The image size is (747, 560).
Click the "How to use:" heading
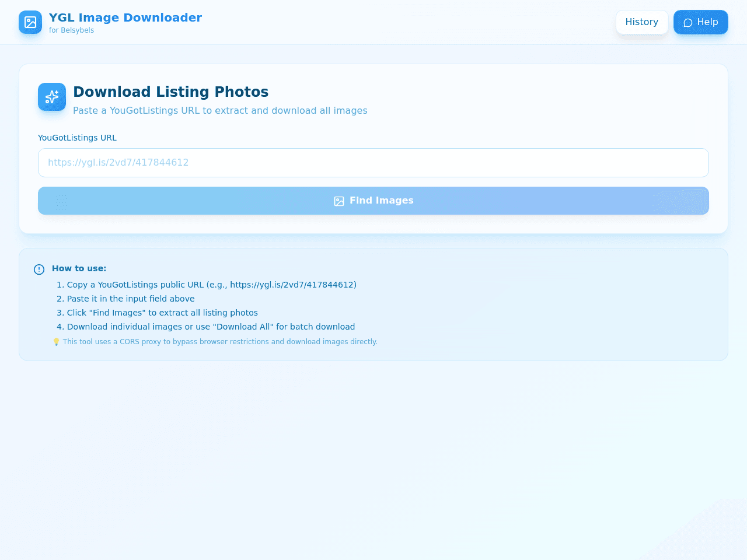click(x=79, y=268)
